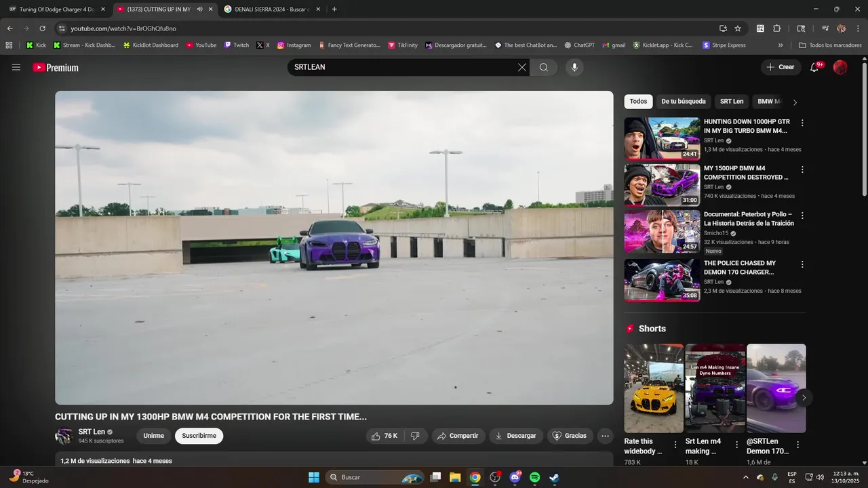868x488 pixels.
Task: Switch to DENALI SIERRA 2024 tab
Action: pyautogui.click(x=271, y=9)
